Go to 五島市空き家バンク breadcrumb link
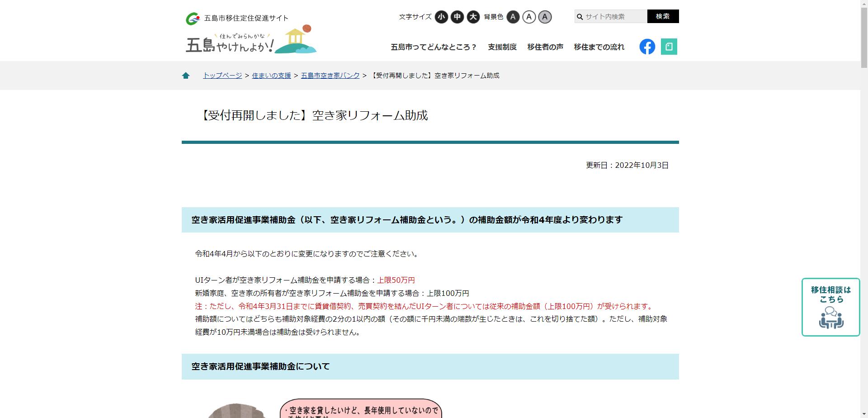This screenshot has height=418, width=868. [330, 76]
